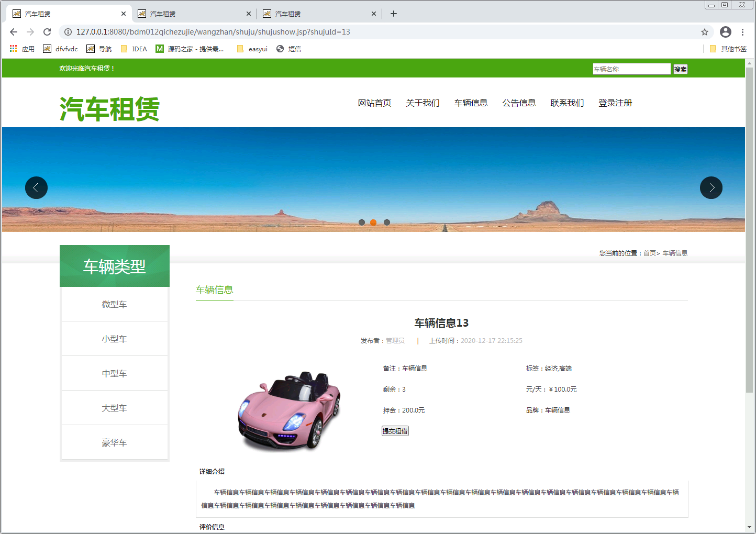Open 网站首页 in the navigation menu
The height and width of the screenshot is (534, 756).
[374, 103]
